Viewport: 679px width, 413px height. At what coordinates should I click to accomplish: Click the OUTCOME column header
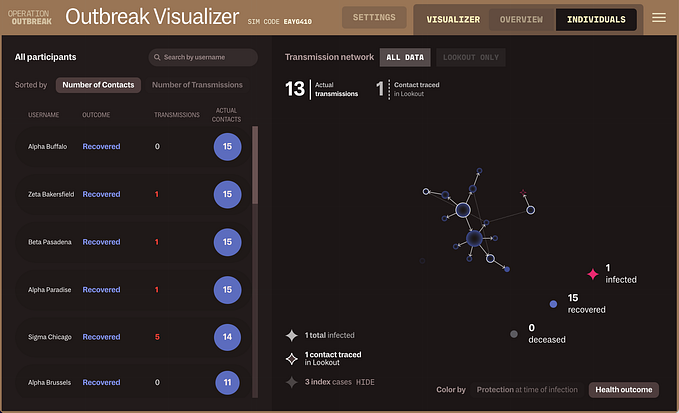[96, 115]
